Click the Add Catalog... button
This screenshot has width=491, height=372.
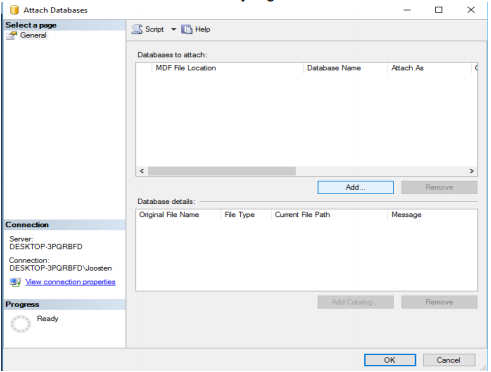(355, 302)
